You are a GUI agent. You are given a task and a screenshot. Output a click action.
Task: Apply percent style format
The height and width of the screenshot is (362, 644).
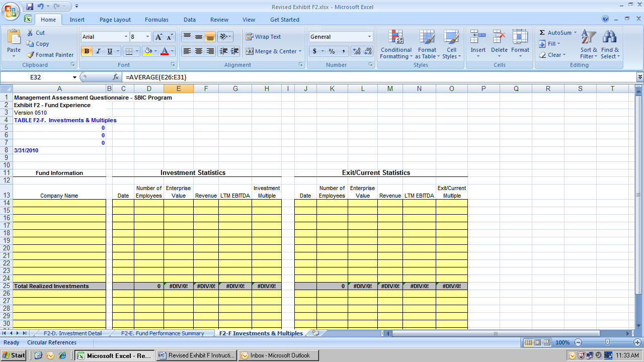pyautogui.click(x=332, y=51)
